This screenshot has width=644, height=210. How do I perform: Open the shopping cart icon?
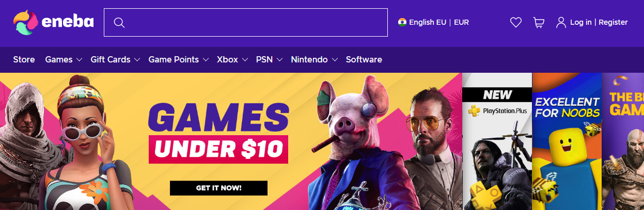(539, 23)
